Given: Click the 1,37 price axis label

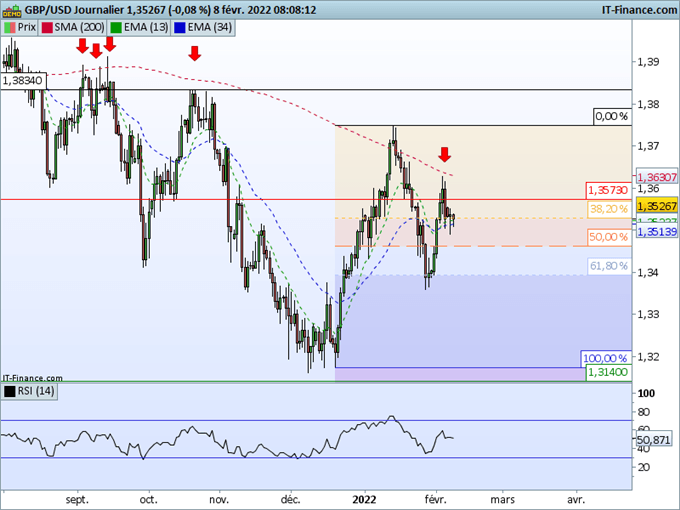Looking at the screenshot, I should (647, 146).
